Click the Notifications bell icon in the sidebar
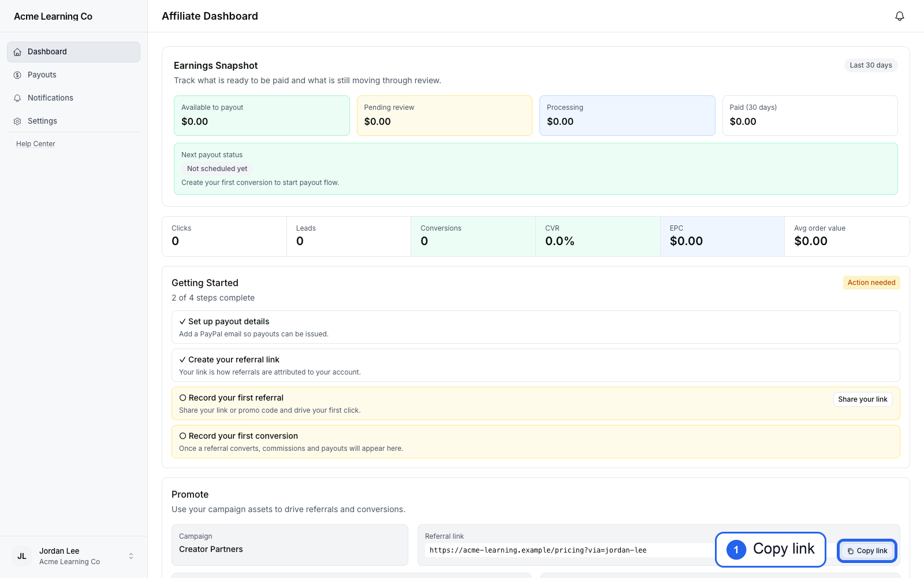The image size is (924, 578). click(x=17, y=98)
